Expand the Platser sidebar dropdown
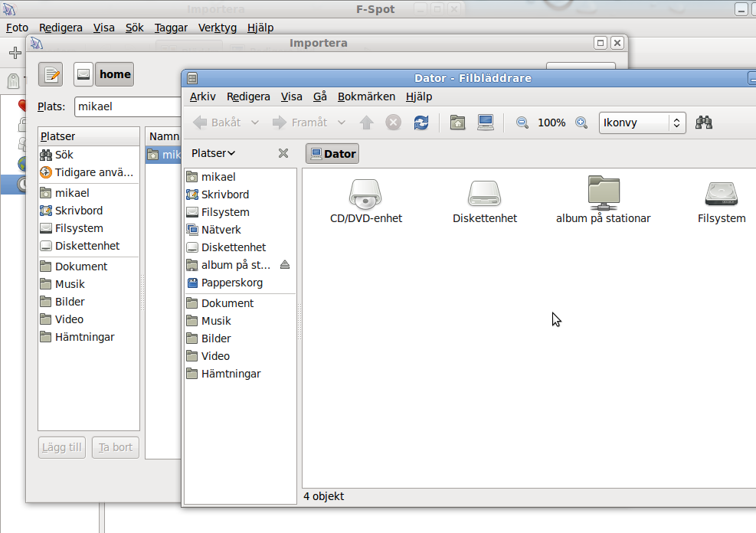Image resolution: width=756 pixels, height=533 pixels. (x=213, y=153)
